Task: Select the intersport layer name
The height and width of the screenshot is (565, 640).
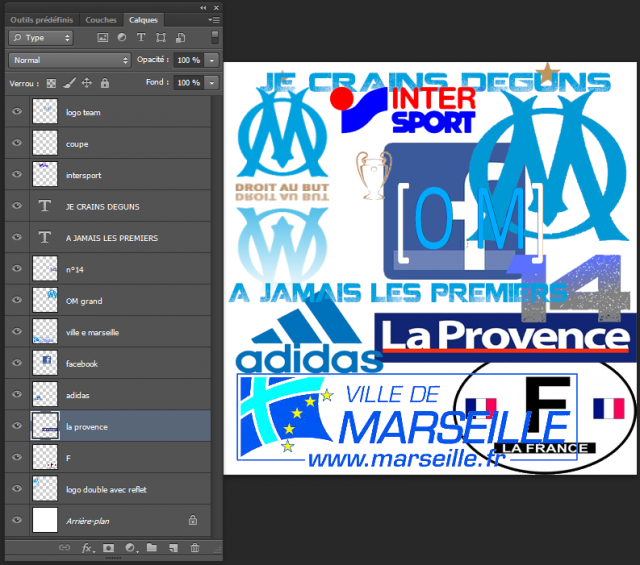Action: coord(84,176)
